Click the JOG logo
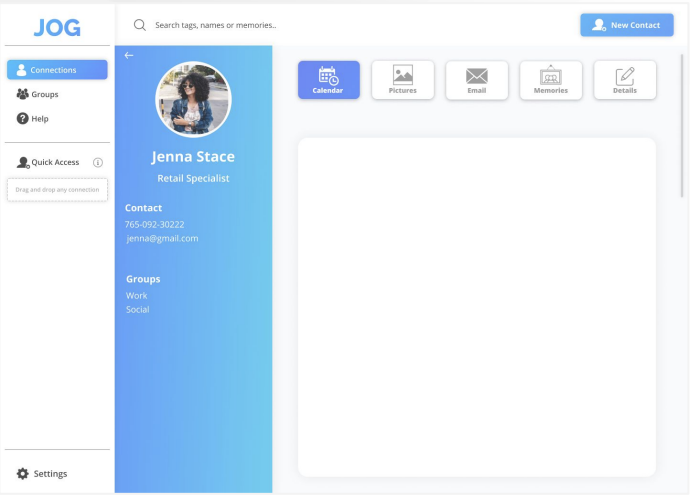The width and height of the screenshot is (690, 496). (x=57, y=27)
